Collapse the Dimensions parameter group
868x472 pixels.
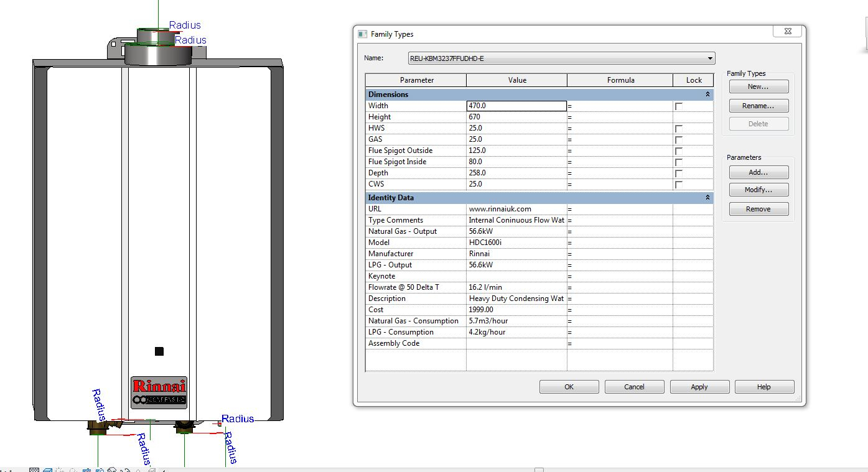(x=707, y=95)
